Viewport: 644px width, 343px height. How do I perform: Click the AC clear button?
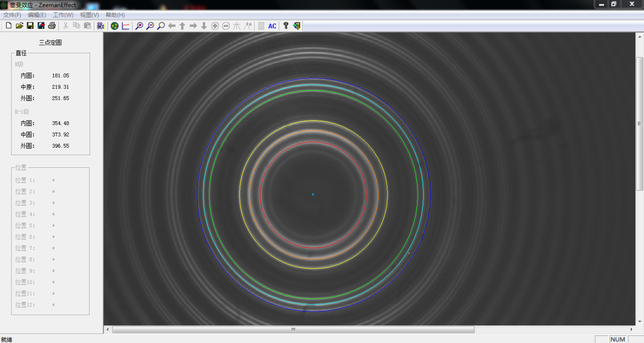273,26
